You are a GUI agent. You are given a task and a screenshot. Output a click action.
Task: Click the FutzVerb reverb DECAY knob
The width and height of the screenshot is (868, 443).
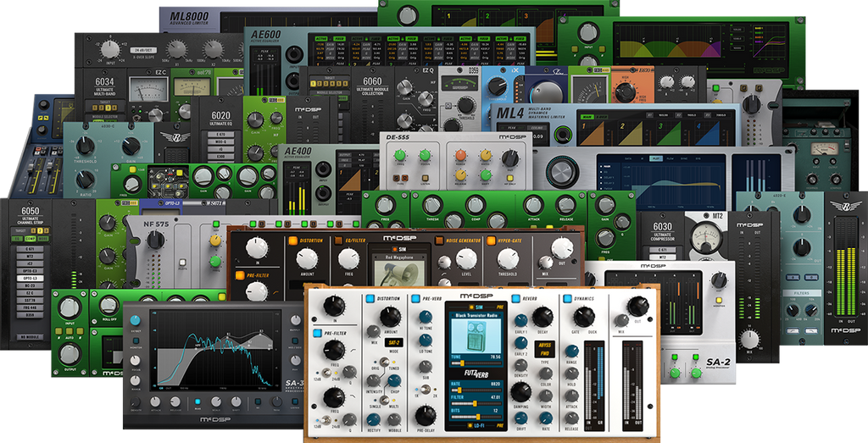click(542, 317)
